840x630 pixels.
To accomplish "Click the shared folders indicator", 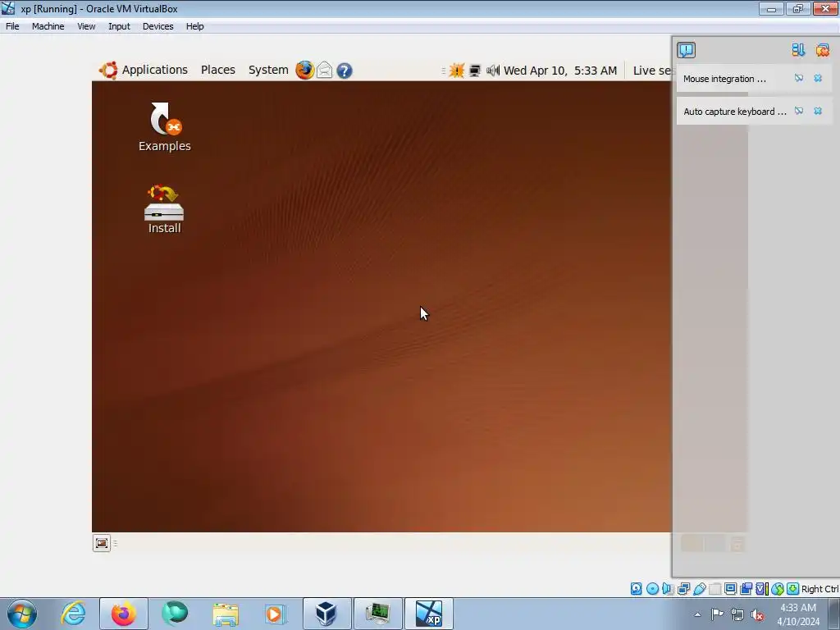I will pyautogui.click(x=714, y=589).
